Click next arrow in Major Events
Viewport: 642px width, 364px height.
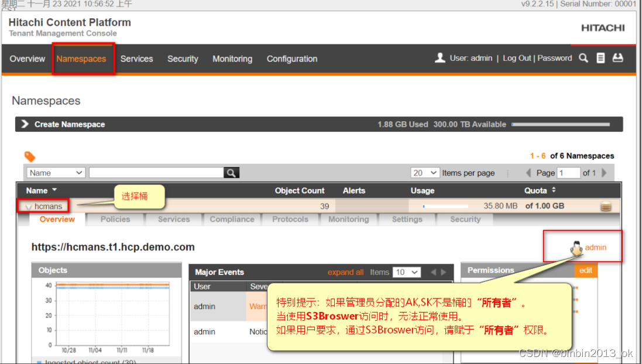(x=444, y=272)
